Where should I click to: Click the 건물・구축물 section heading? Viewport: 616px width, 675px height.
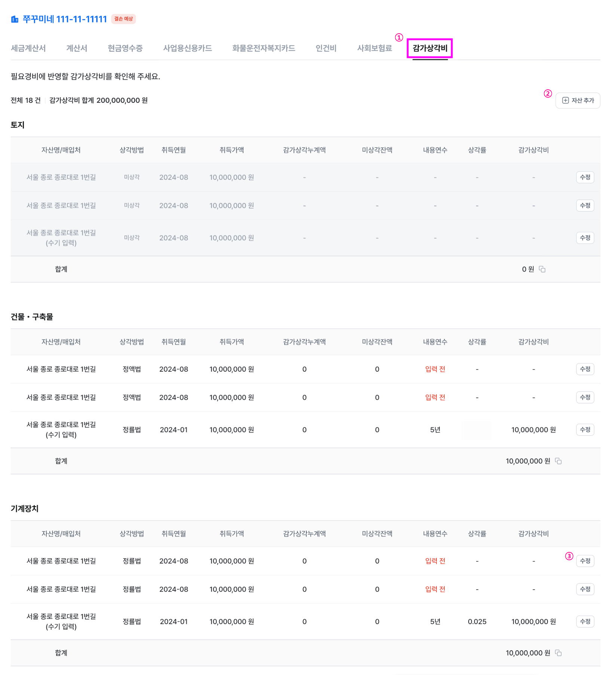pyautogui.click(x=32, y=317)
